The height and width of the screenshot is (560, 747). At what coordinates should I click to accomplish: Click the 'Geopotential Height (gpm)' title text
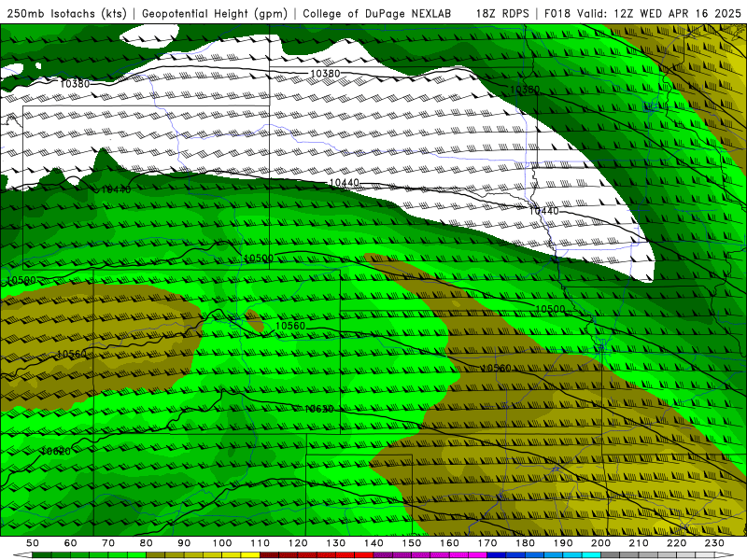pyautogui.click(x=215, y=13)
